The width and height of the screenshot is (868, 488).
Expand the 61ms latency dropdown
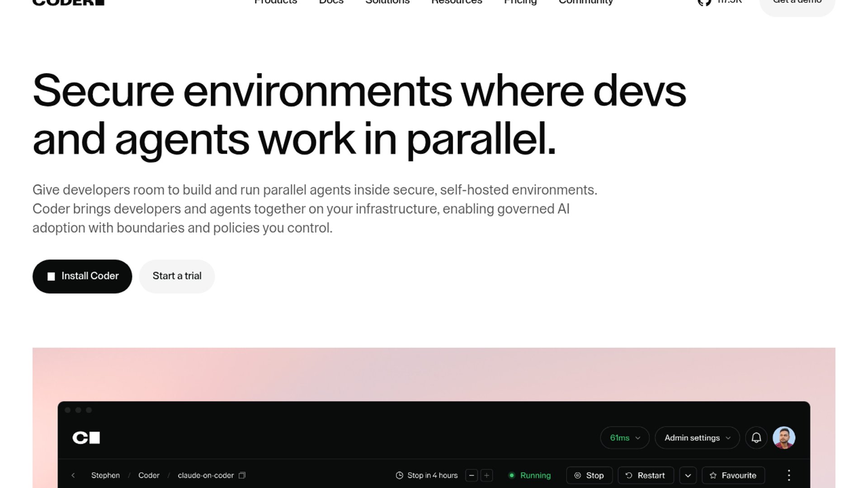[x=625, y=438]
